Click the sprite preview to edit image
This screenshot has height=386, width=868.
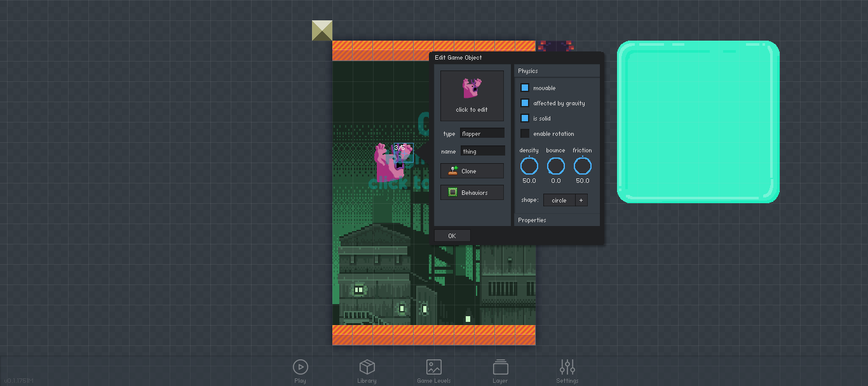472,96
